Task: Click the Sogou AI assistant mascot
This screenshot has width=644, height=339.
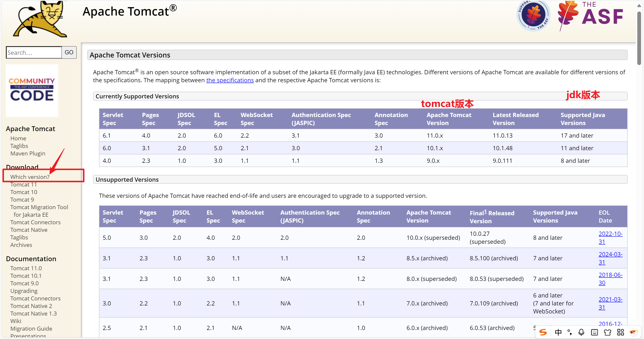Action: [633, 332]
